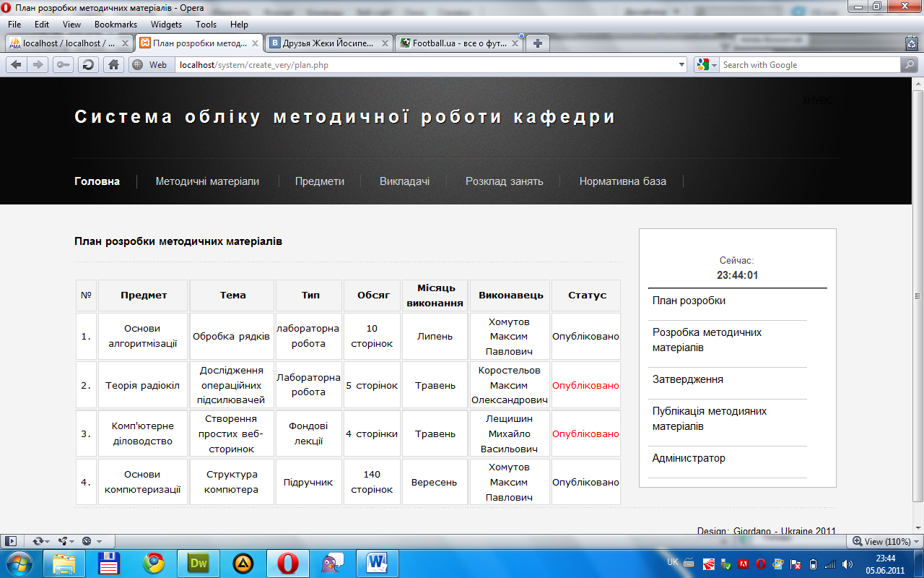Click the Search with Google field

tap(808, 65)
